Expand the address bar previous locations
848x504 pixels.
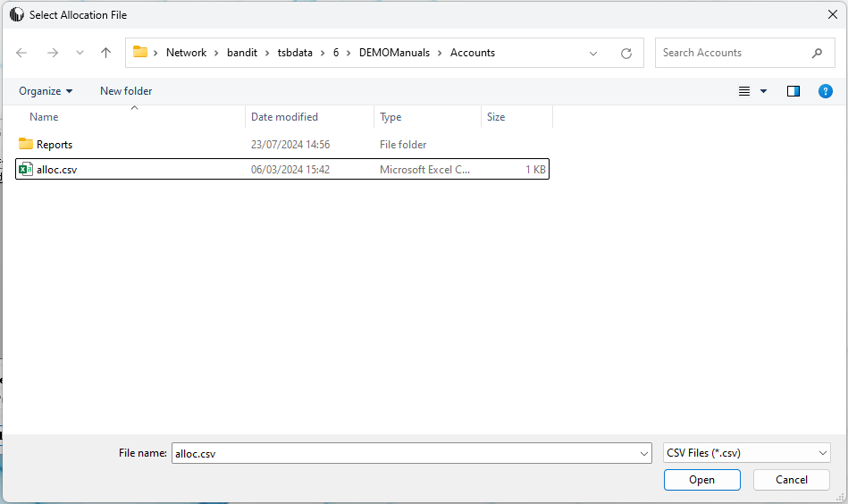pos(593,53)
